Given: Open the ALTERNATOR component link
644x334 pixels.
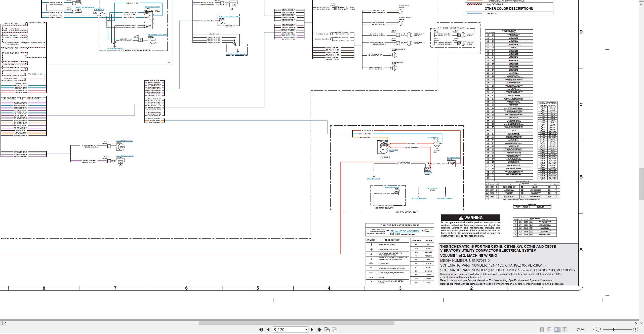Looking at the screenshot, I should tap(433, 137).
